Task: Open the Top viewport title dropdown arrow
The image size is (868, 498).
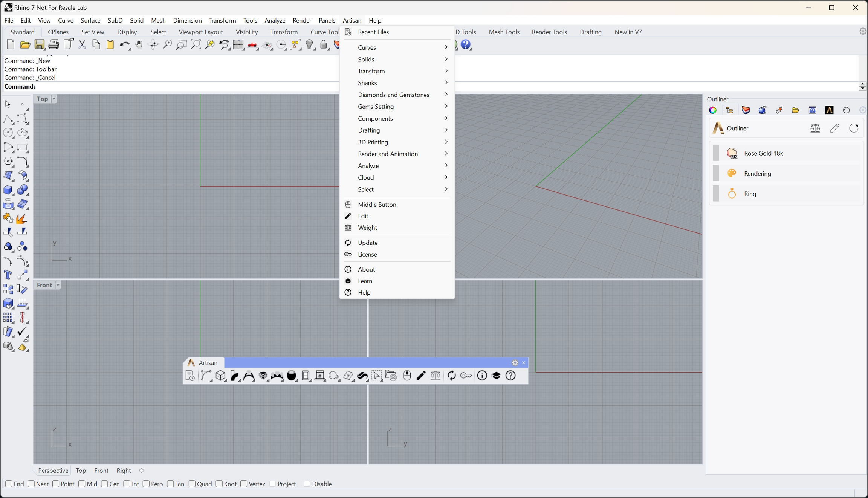Action: click(x=54, y=99)
